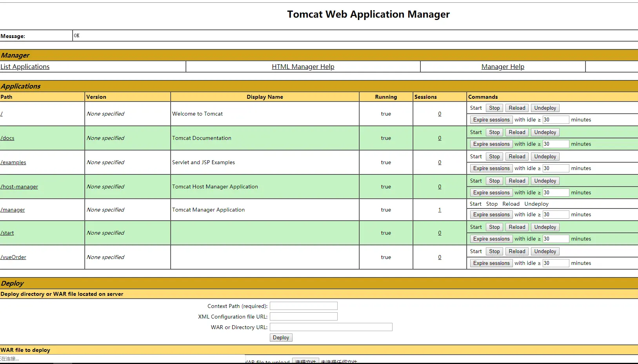Focus idle minutes field for /manager

(556, 215)
